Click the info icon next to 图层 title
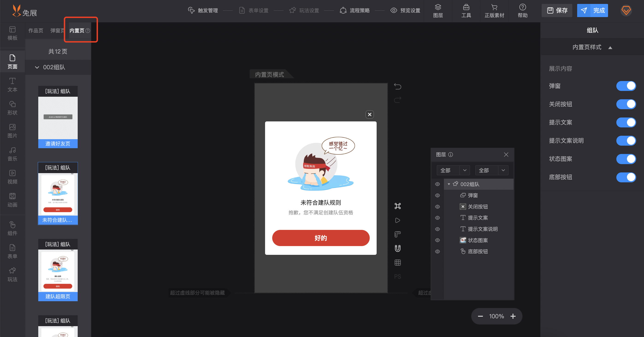This screenshot has width=644, height=337. [x=450, y=154]
